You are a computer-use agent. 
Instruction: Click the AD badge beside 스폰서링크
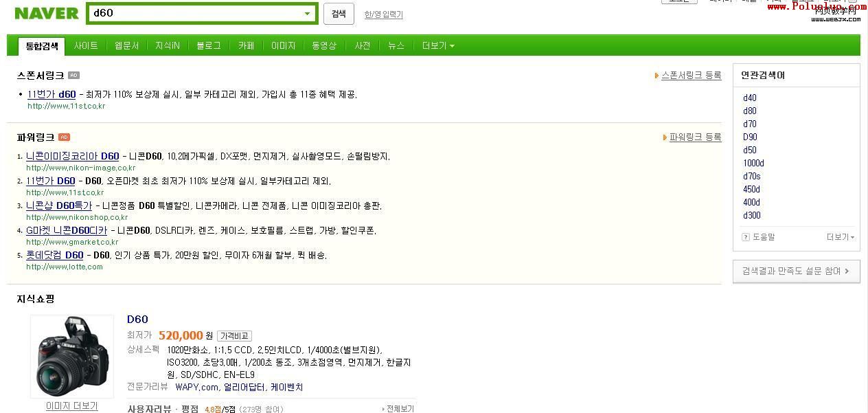tap(73, 76)
